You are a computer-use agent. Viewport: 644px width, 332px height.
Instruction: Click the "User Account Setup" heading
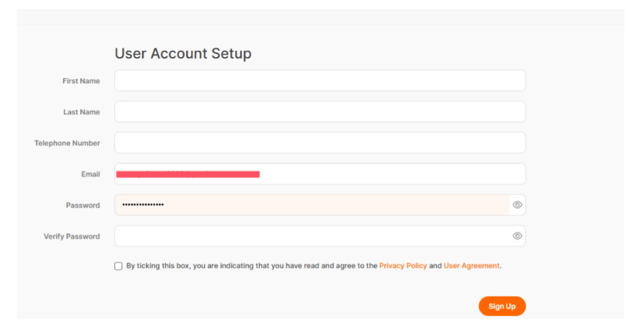(x=183, y=54)
